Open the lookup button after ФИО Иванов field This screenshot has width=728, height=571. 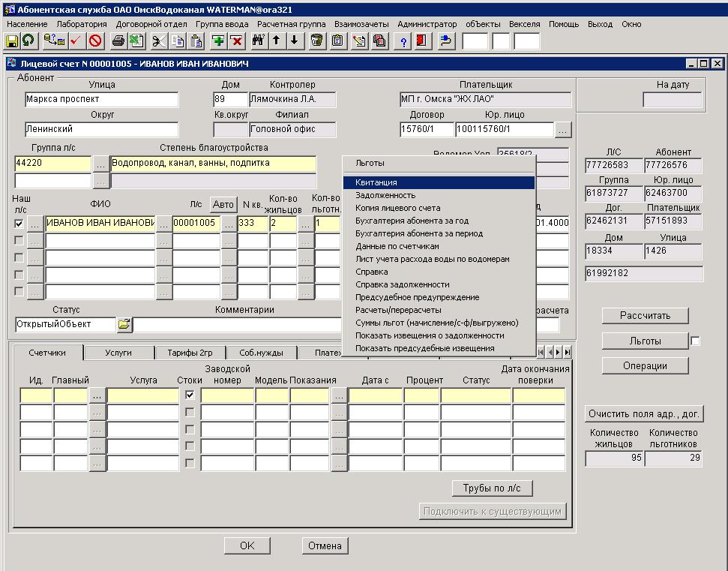(163, 223)
